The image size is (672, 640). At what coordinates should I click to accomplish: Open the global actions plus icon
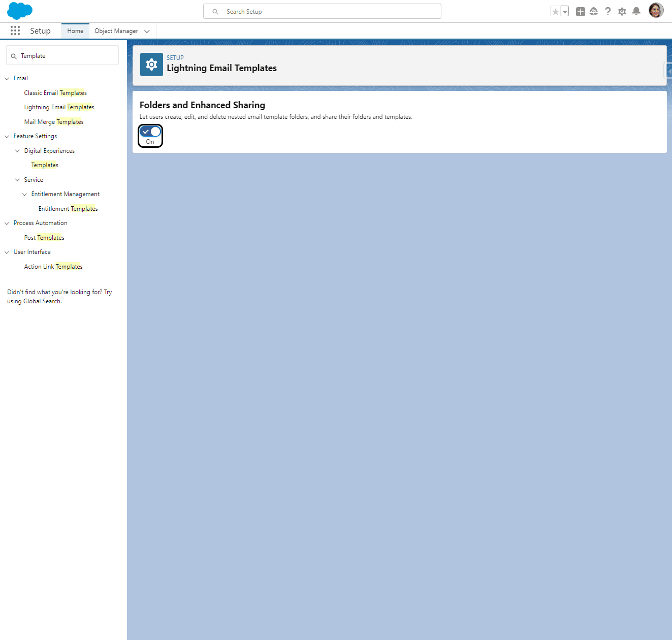click(x=581, y=12)
